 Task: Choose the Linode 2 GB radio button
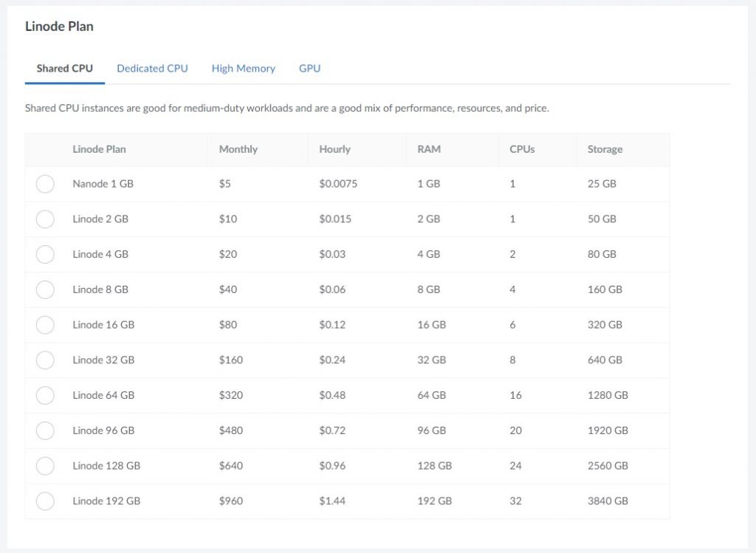[45, 219]
